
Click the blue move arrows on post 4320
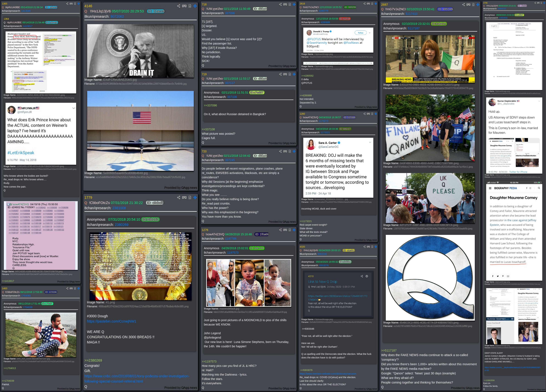tap(376, 247)
